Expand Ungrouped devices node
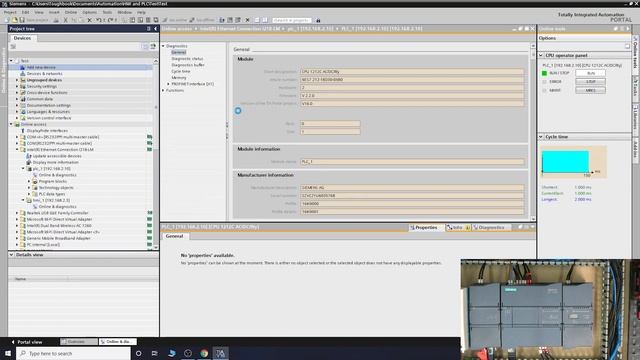Screen dimensions: 640x360 [x=17, y=80]
